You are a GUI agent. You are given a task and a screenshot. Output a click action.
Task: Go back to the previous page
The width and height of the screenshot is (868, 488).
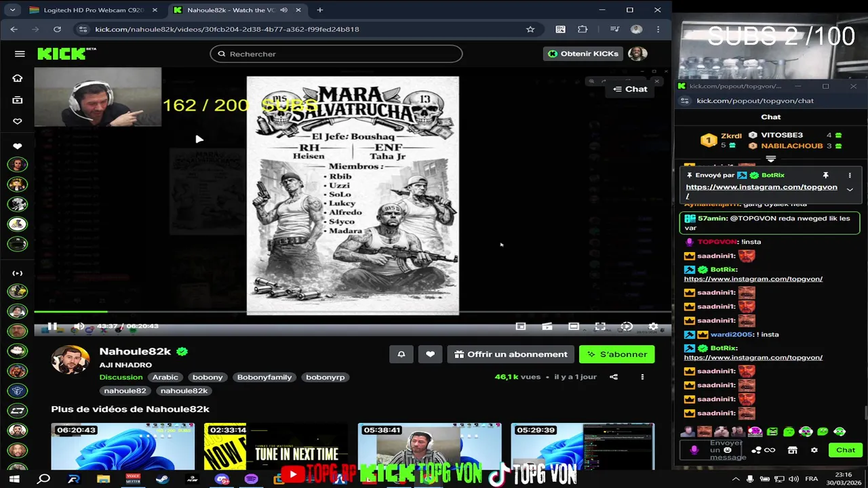14,29
